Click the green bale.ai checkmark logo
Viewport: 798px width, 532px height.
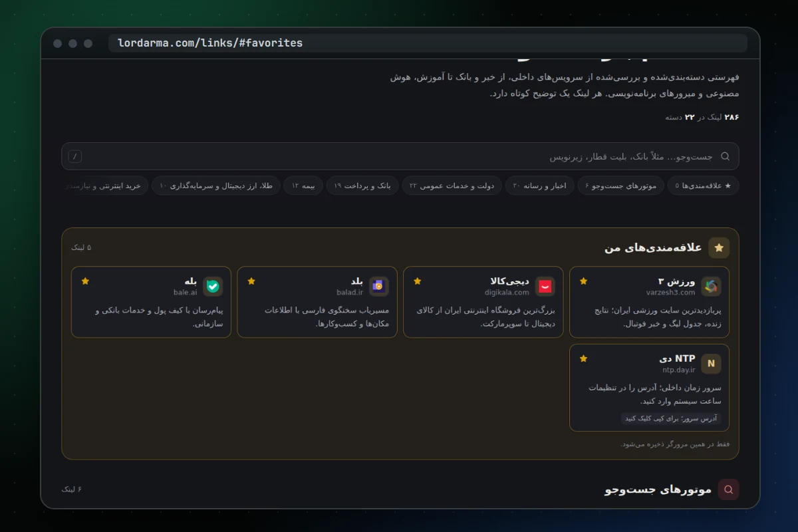click(213, 287)
